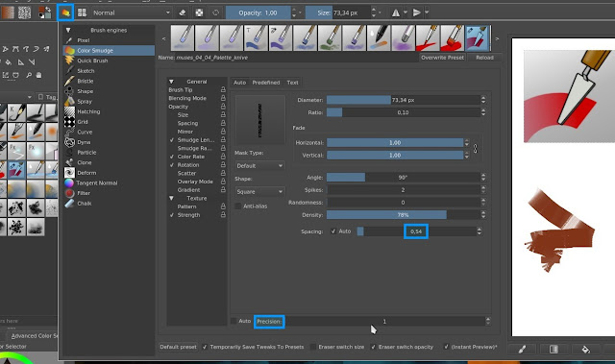This screenshot has width=615, height=364.
Task: Switch to the Text brush tip tab
Action: [292, 83]
